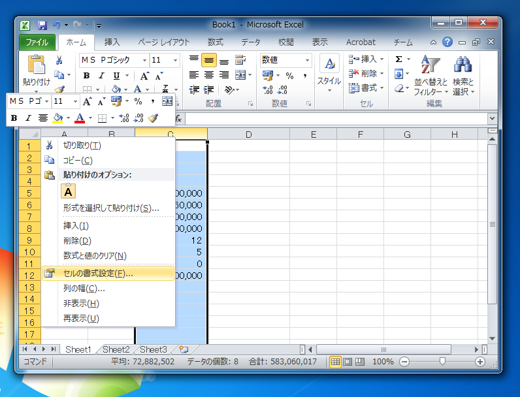Click the Save icon in quick access toolbar
The width and height of the screenshot is (520, 397).
(42, 25)
